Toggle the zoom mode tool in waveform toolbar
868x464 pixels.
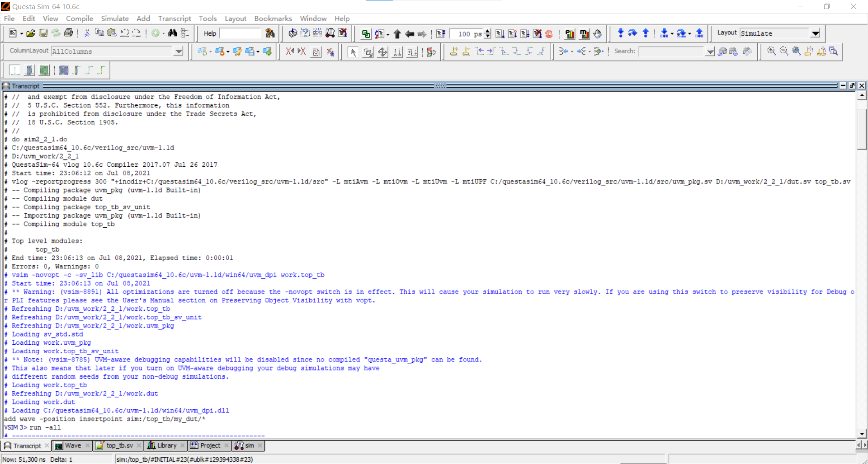click(x=368, y=52)
